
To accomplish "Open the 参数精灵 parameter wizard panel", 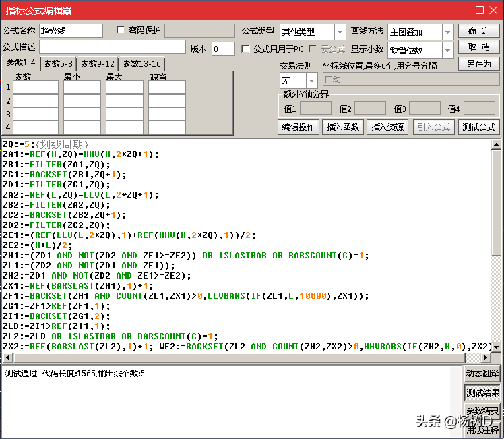I will 482,411.
